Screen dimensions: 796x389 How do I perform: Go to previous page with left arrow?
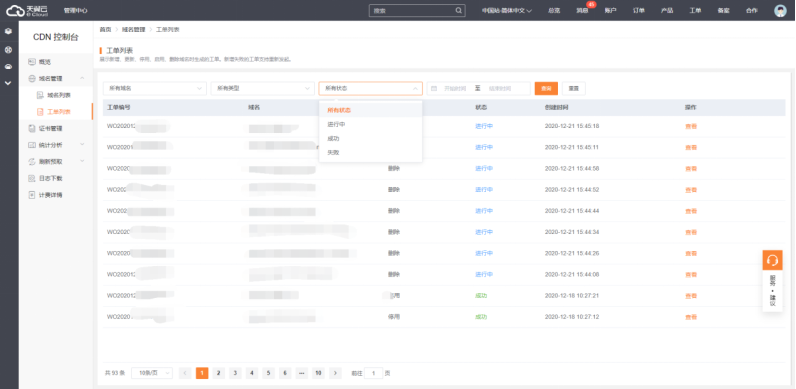coord(185,373)
